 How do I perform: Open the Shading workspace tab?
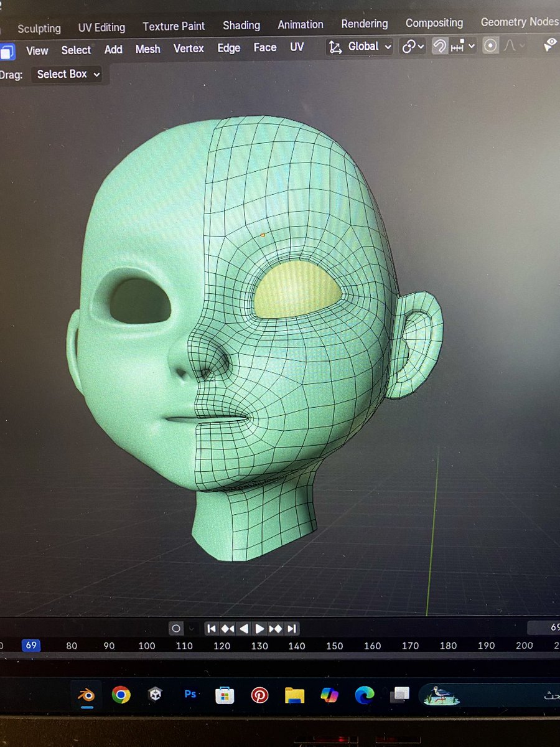click(241, 26)
